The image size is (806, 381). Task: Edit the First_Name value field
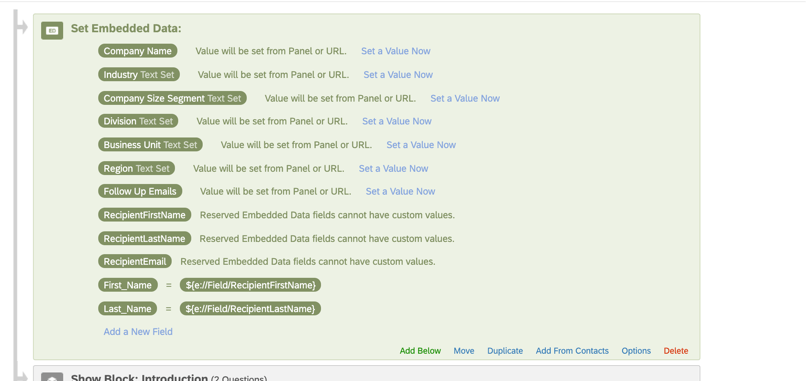(250, 285)
